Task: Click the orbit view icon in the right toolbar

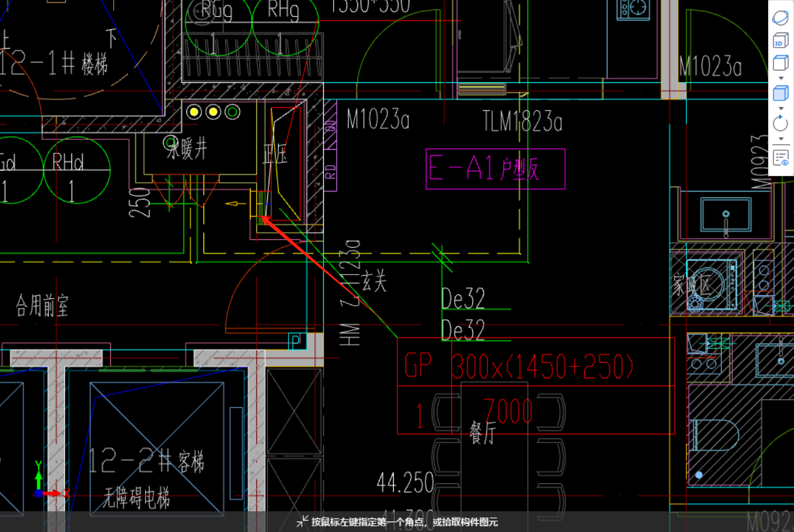Action: tap(781, 18)
